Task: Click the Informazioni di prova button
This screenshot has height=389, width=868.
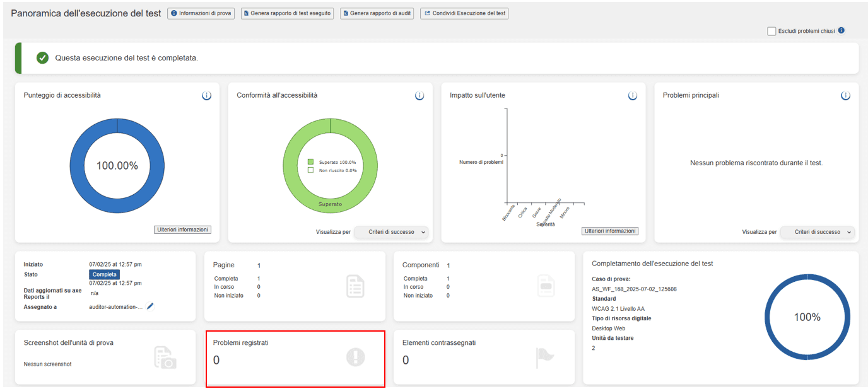Action: point(201,13)
